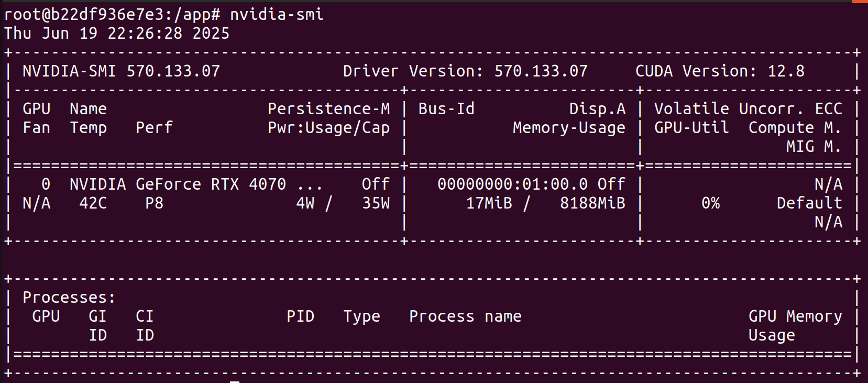This screenshot has height=383, width=868.
Task: Click the 'Compute M.' column header
Action: (x=795, y=127)
